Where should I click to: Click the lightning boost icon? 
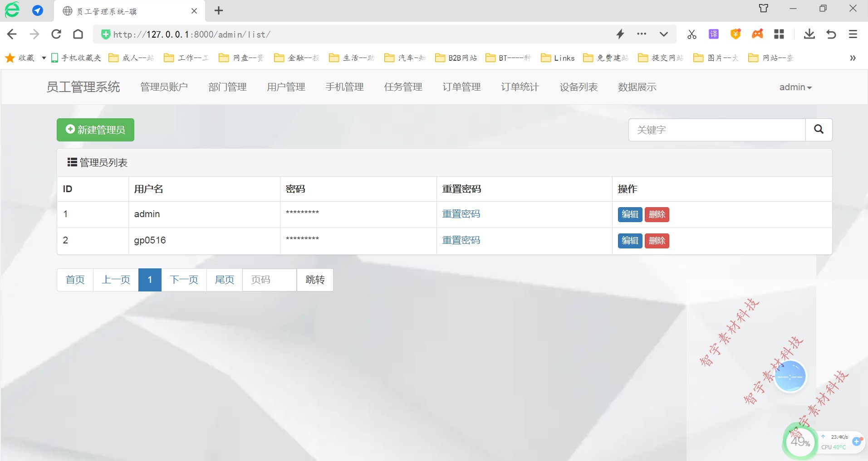619,34
